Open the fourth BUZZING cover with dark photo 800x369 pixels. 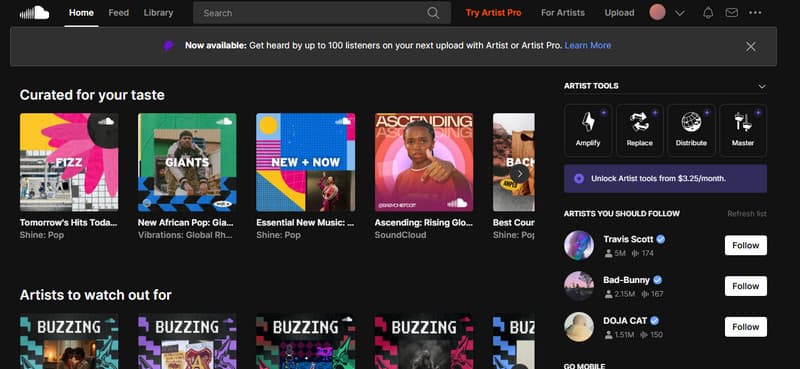(x=424, y=341)
